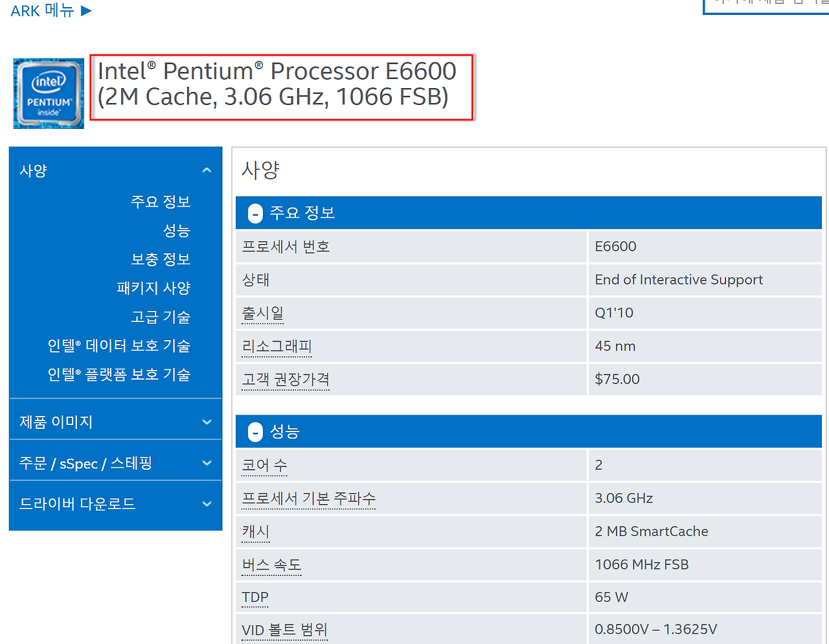
Task: Open the 코어 수 definition link
Action: pos(264,465)
